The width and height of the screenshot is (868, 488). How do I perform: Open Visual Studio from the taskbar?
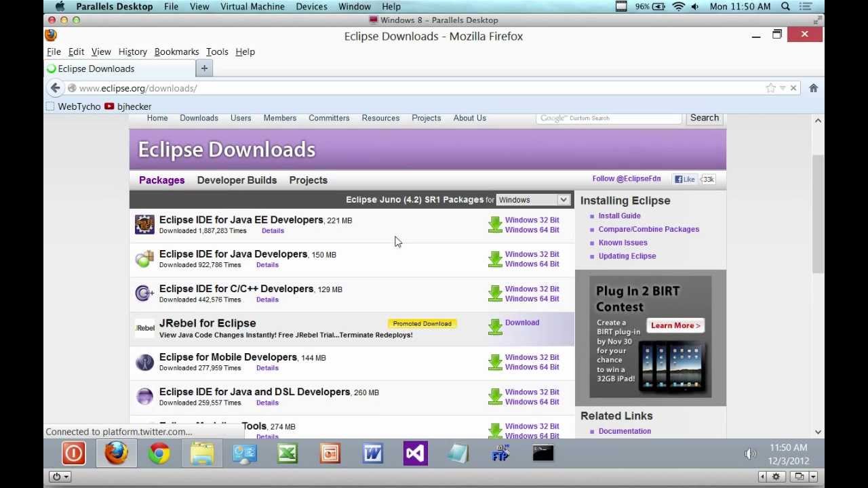pyautogui.click(x=416, y=453)
